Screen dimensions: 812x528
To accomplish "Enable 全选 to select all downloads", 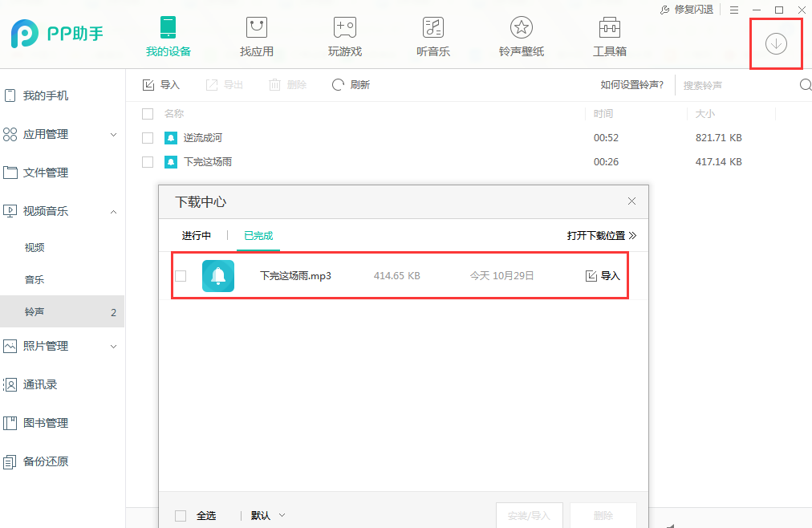I will click(181, 515).
